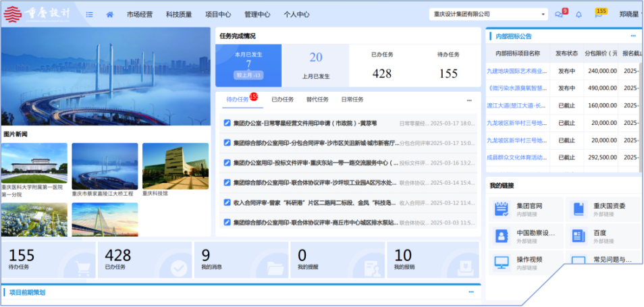644x307 pixels.
Task: Toggle the menu list icon beside logo
Action: [89, 14]
